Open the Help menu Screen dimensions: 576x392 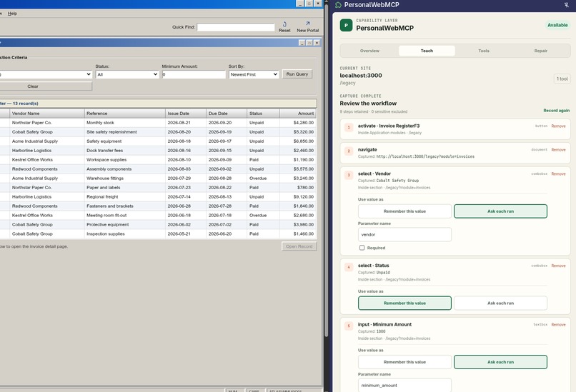(12, 14)
